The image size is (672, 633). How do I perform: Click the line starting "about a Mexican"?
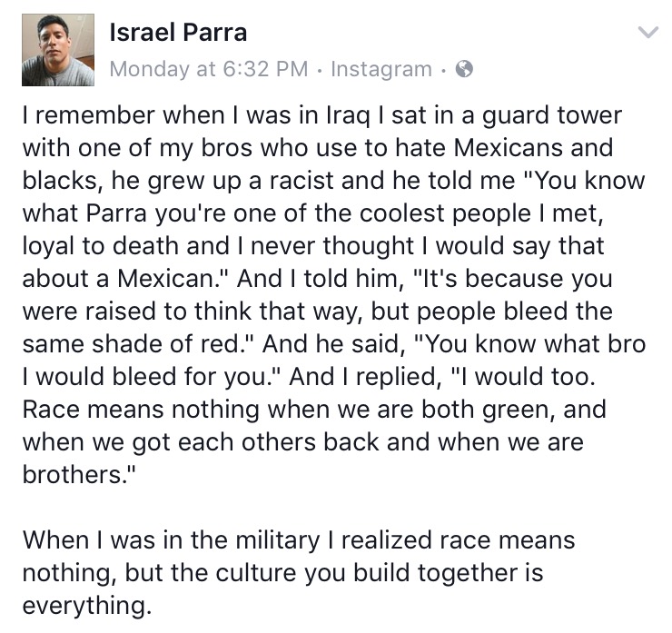(317, 278)
